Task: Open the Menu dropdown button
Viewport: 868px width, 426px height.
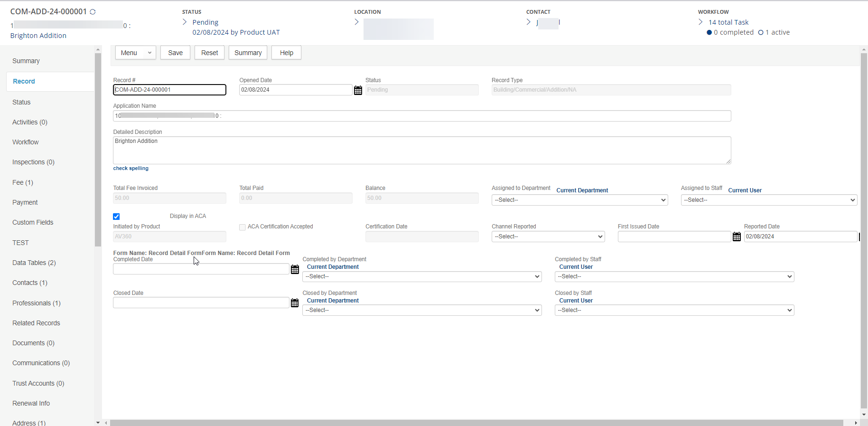Action: (135, 53)
